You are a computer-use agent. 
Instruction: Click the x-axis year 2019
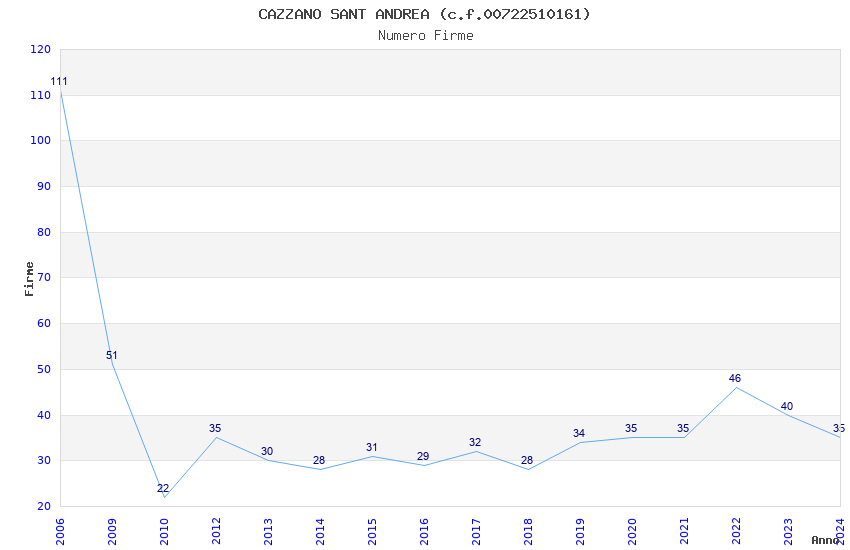581,531
